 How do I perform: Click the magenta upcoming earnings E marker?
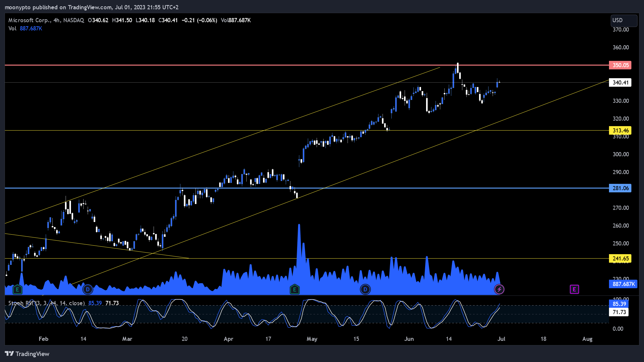tap(574, 289)
